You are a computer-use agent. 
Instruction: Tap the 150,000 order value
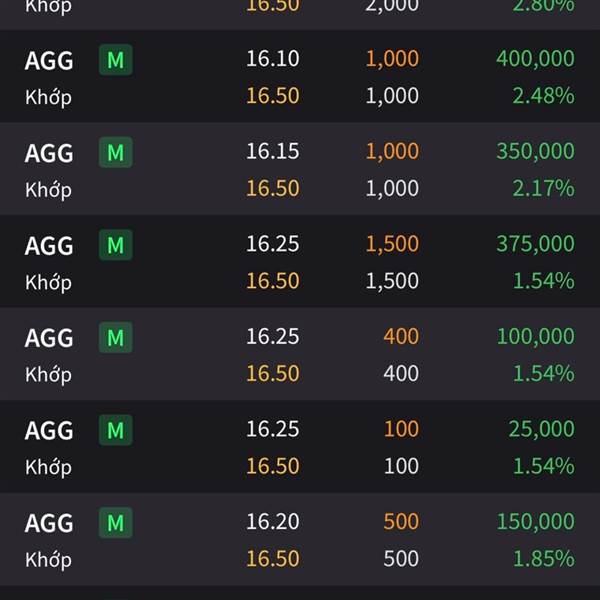point(534,521)
